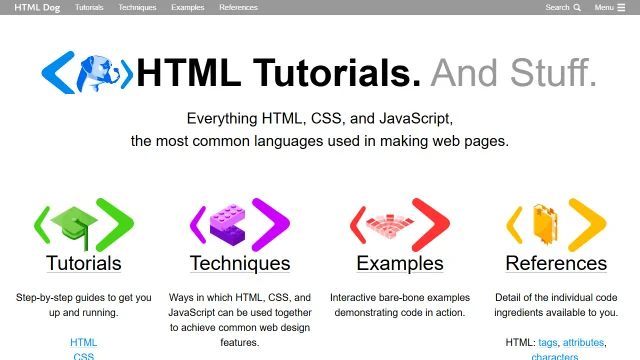Click 'Interactive bare-bone examples' description
Viewport: 640px width, 360px height.
pos(400,298)
